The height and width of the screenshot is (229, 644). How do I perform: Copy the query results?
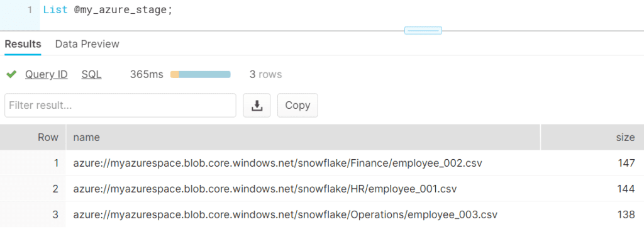(x=297, y=105)
